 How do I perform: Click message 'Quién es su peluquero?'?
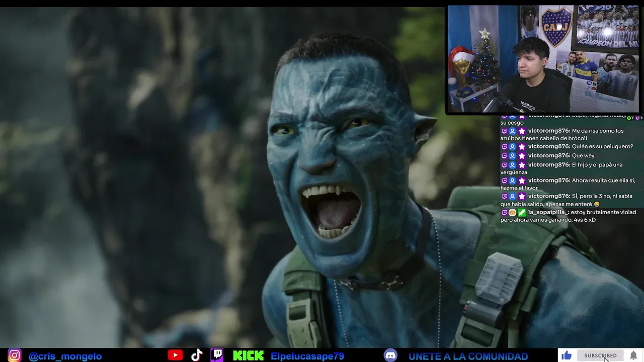(x=603, y=146)
